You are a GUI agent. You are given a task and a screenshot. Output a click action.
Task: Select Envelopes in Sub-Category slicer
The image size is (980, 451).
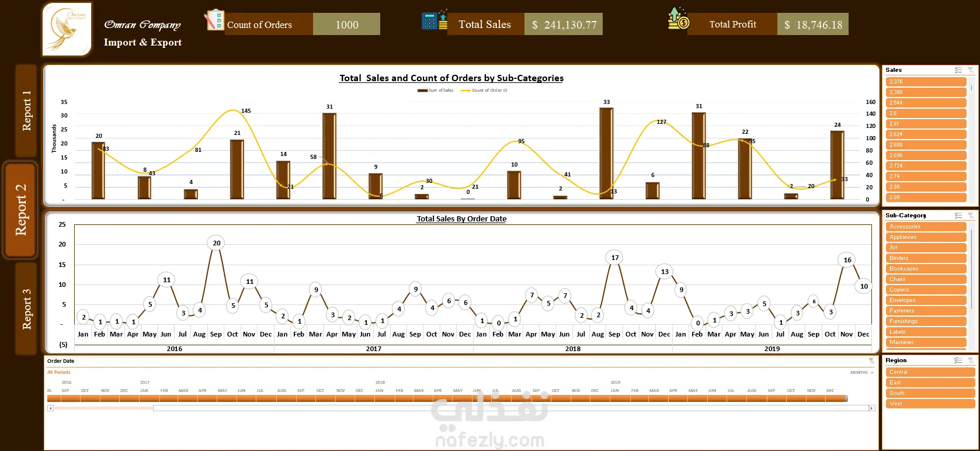[926, 300]
